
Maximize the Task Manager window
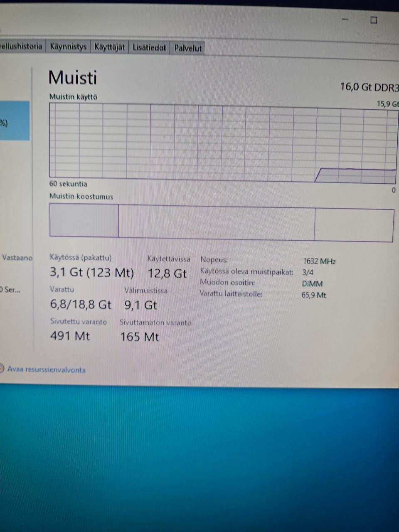click(x=374, y=20)
